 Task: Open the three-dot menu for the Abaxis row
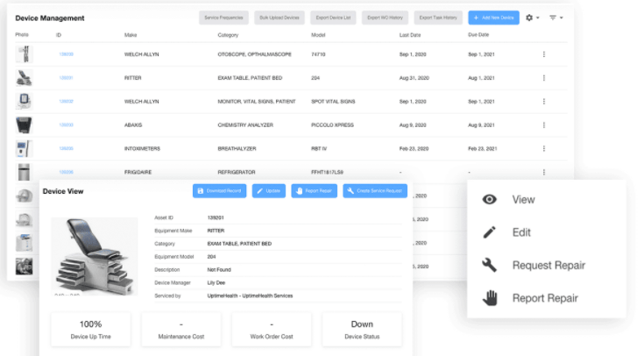click(543, 125)
